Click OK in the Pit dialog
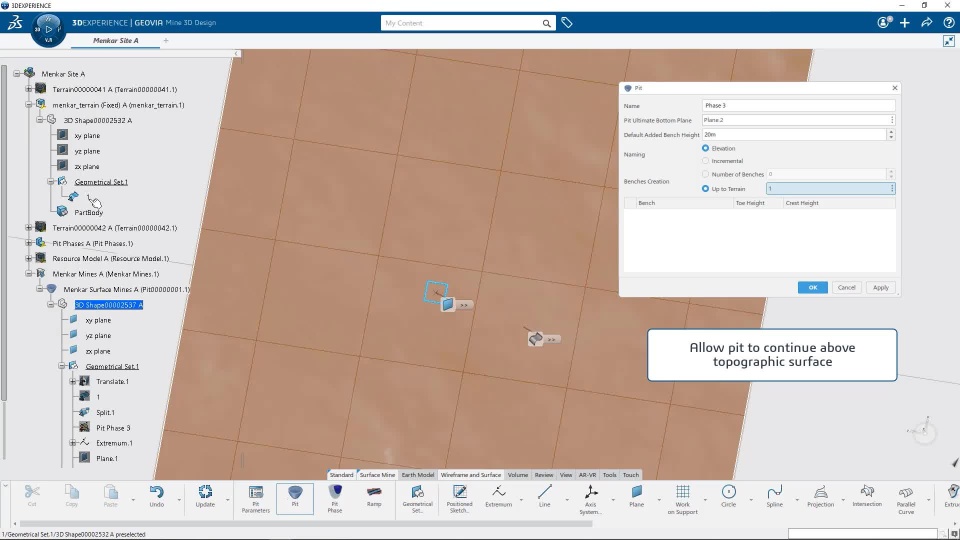960x540 pixels. coord(812,287)
